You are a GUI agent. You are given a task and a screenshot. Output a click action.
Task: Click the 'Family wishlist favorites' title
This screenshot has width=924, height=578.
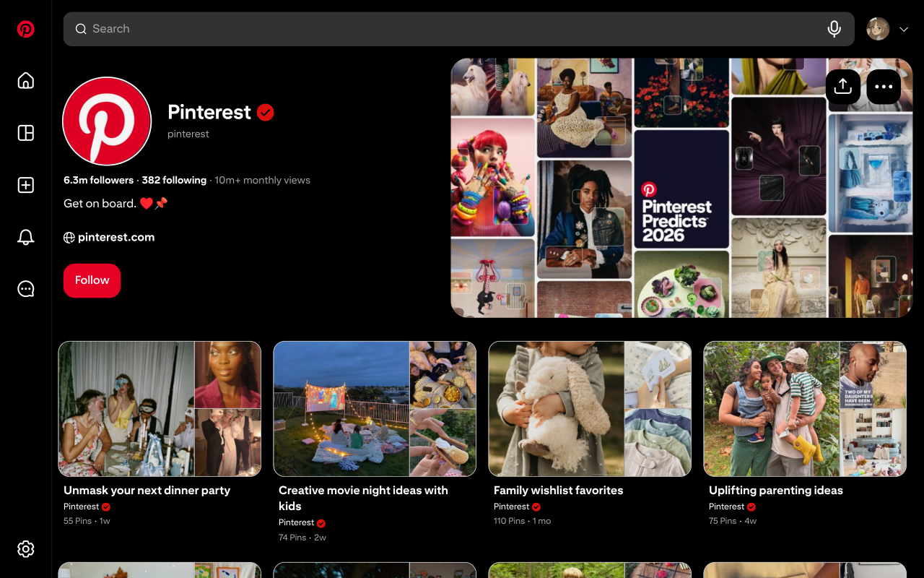[559, 490]
